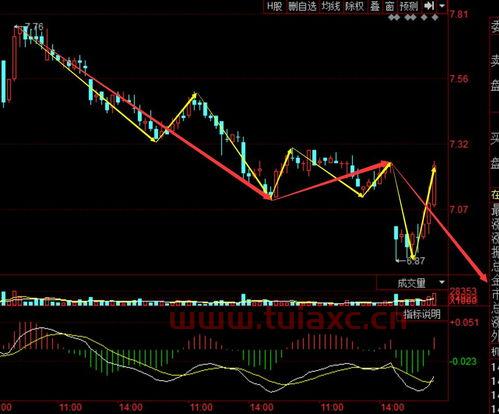Click the 指标说明 indicator description button

click(422, 314)
